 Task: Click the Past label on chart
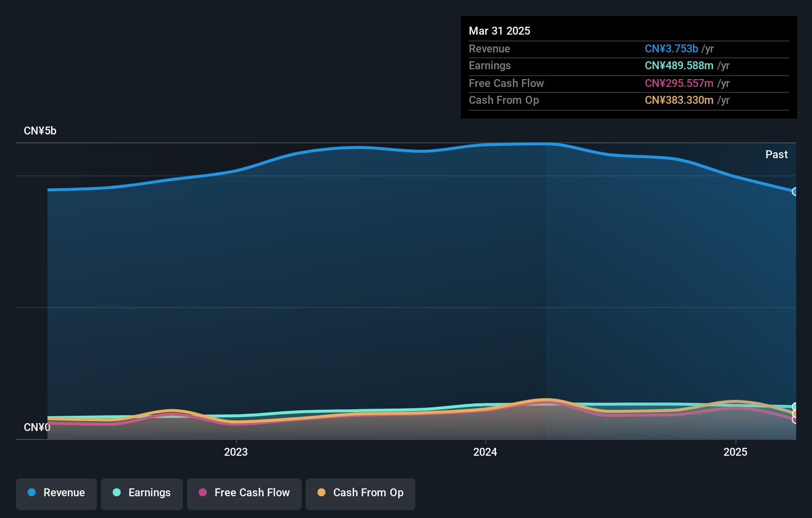pyautogui.click(x=776, y=154)
